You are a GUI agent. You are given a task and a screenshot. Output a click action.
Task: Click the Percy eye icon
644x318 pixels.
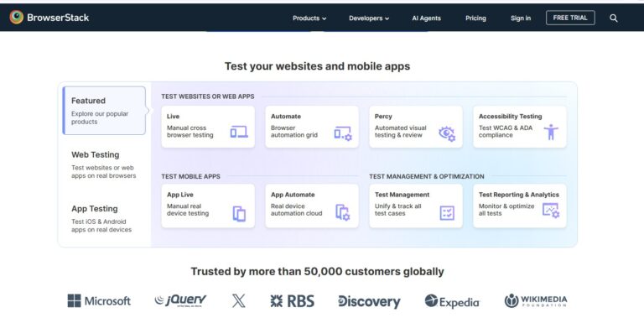(x=447, y=133)
